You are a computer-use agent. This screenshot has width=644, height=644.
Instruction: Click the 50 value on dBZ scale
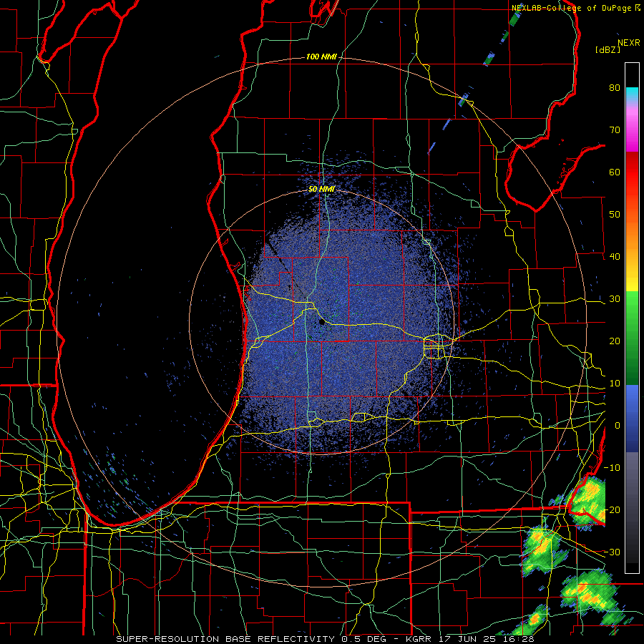pyautogui.click(x=615, y=215)
